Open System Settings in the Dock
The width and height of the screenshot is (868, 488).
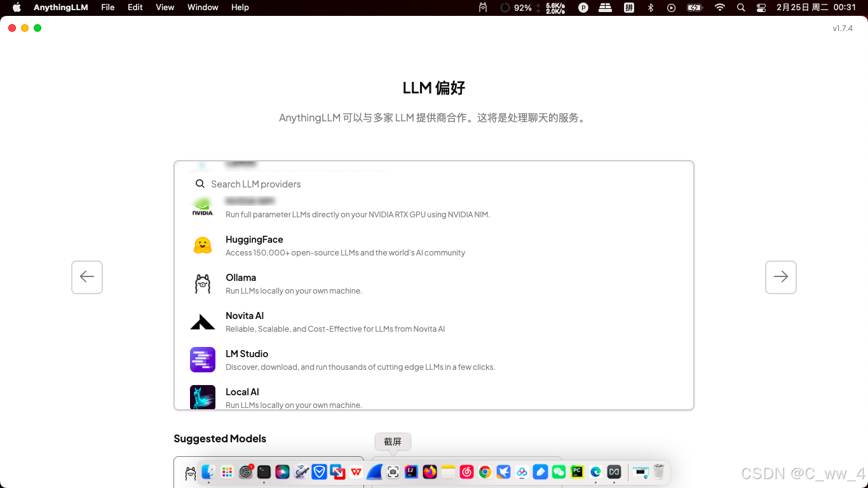click(x=246, y=472)
